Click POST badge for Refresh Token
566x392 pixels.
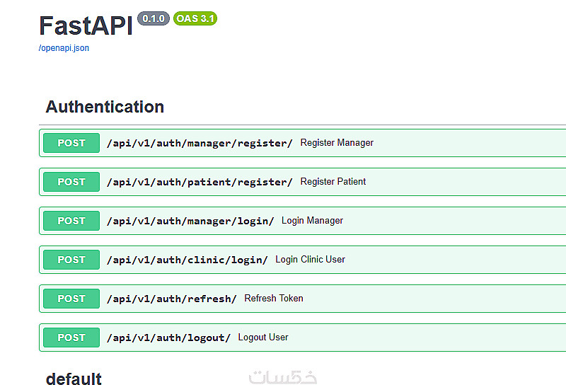(71, 299)
